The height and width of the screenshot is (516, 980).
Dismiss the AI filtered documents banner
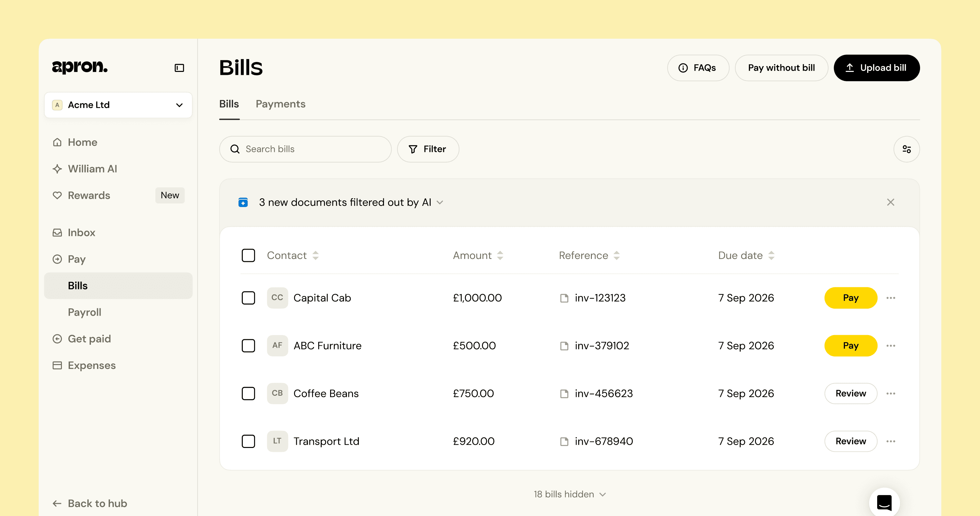[891, 202]
